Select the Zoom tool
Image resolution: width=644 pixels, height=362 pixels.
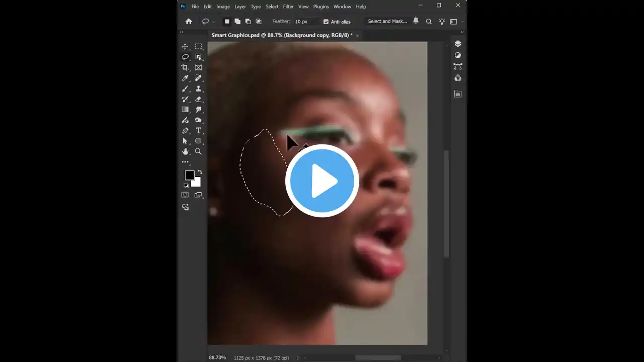[x=198, y=151]
